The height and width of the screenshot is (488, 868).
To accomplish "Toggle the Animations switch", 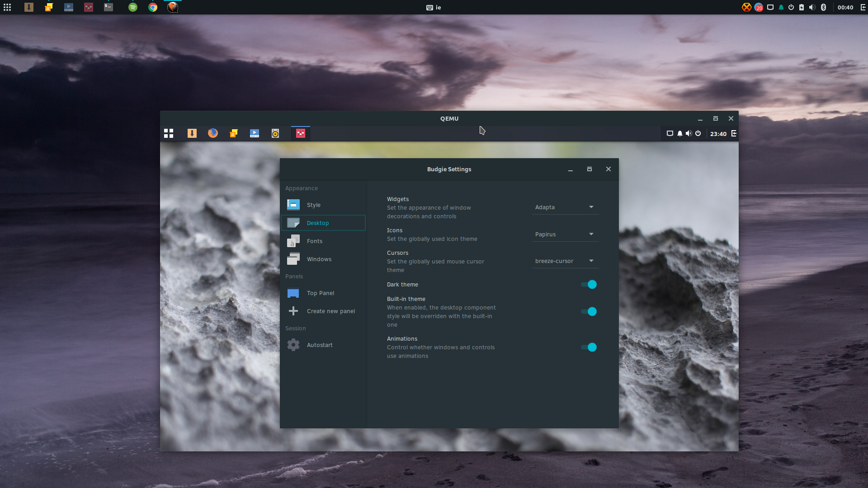I will point(589,347).
